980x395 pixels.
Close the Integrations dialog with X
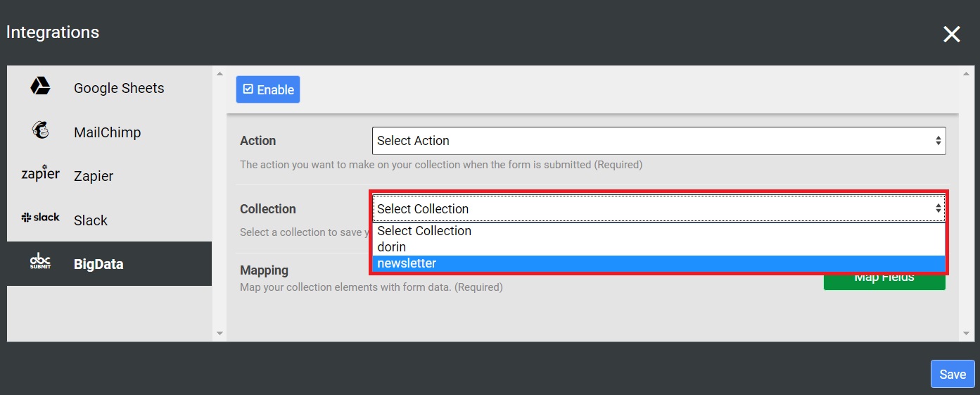(x=951, y=34)
